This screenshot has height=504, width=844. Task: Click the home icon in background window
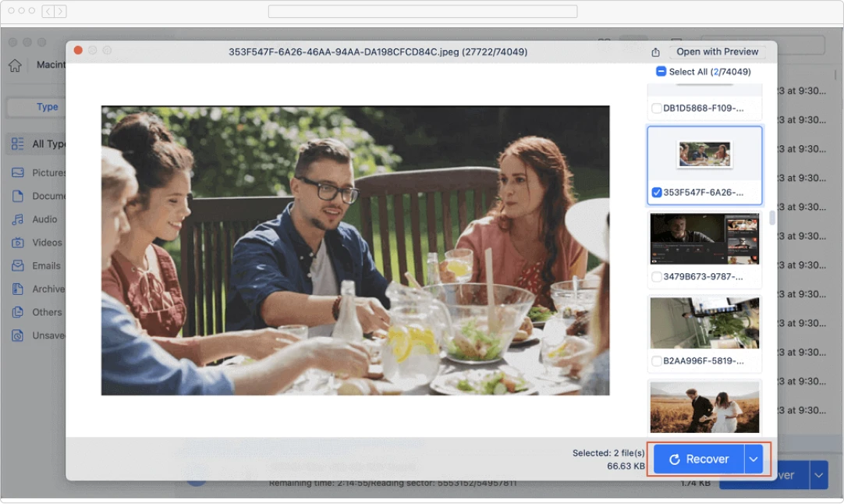tap(15, 66)
